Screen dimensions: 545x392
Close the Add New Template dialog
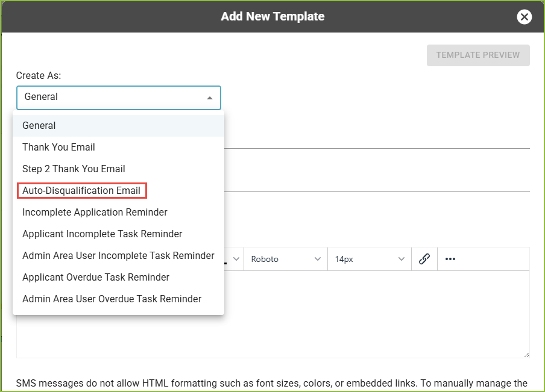[x=524, y=17]
